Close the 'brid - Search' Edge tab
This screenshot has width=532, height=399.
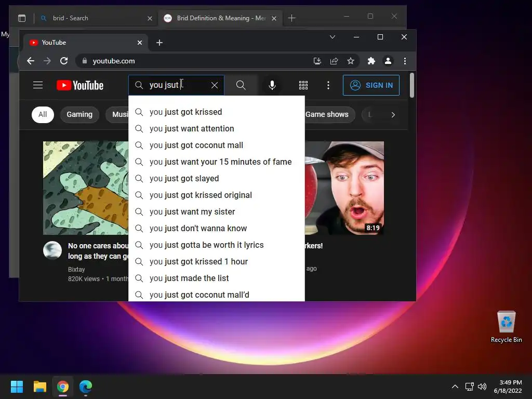[150, 18]
